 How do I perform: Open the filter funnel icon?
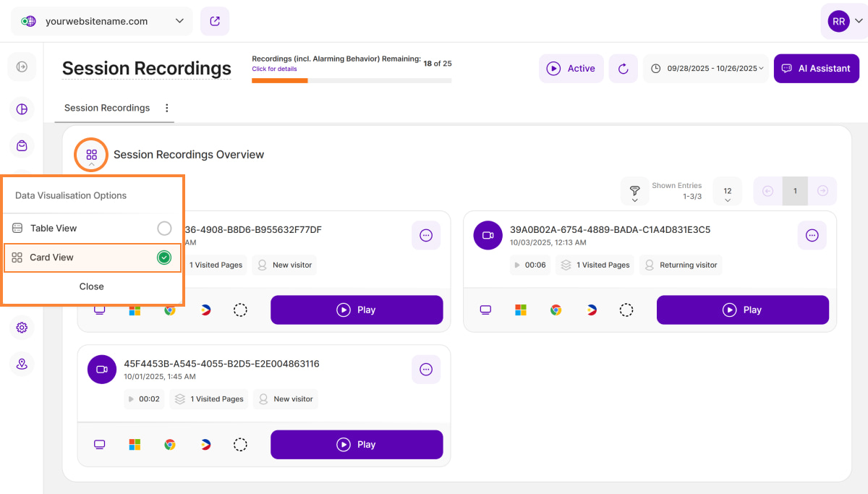click(634, 191)
